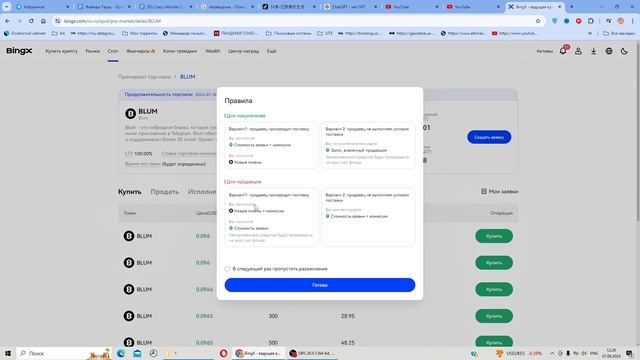Open Opera from the taskbar
Image resolution: width=640 pixels, height=360 pixels.
223,353
